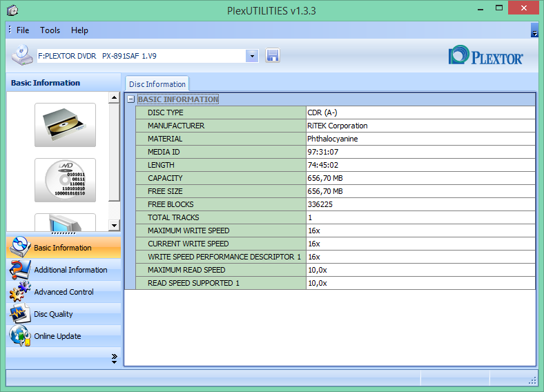Click the PlexUTILITIES app icon in title bar
544x392 pixels.
pos(12,10)
